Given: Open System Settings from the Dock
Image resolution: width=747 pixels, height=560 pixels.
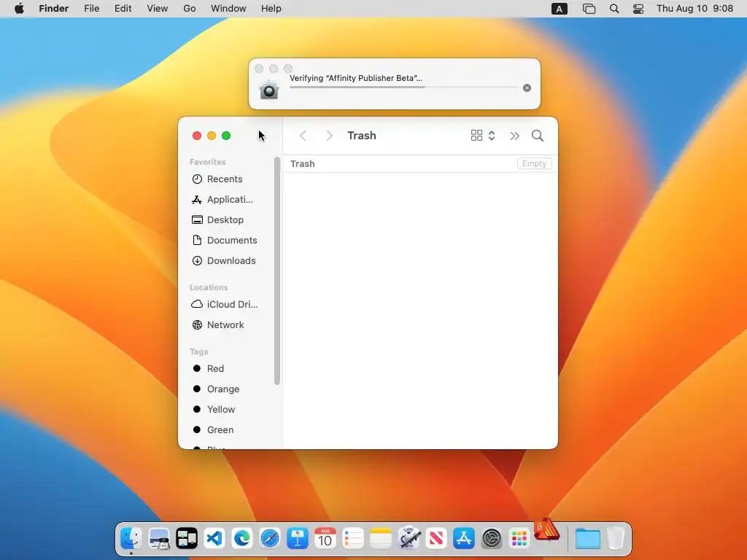Looking at the screenshot, I should pos(492,539).
